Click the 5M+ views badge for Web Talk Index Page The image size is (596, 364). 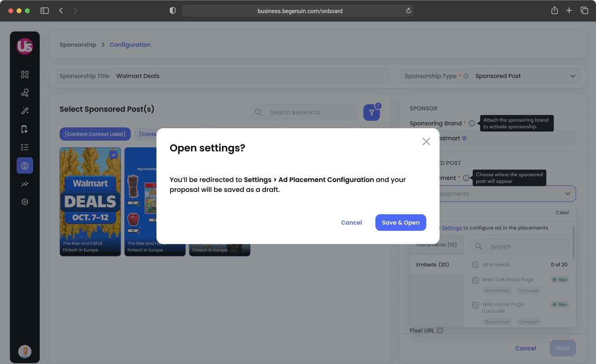(x=560, y=280)
